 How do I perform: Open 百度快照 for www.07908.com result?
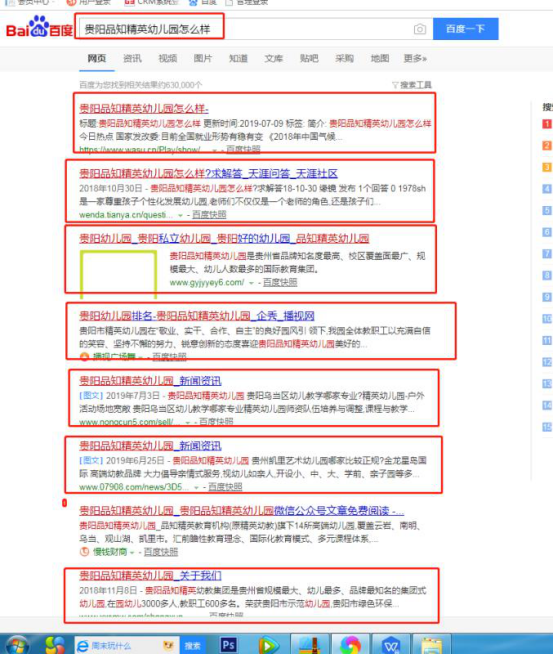225,487
